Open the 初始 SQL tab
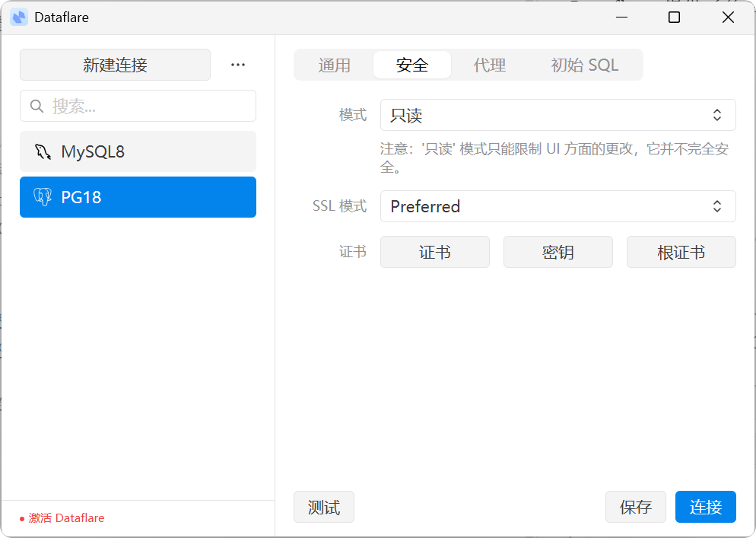The width and height of the screenshot is (756, 538). tap(585, 65)
